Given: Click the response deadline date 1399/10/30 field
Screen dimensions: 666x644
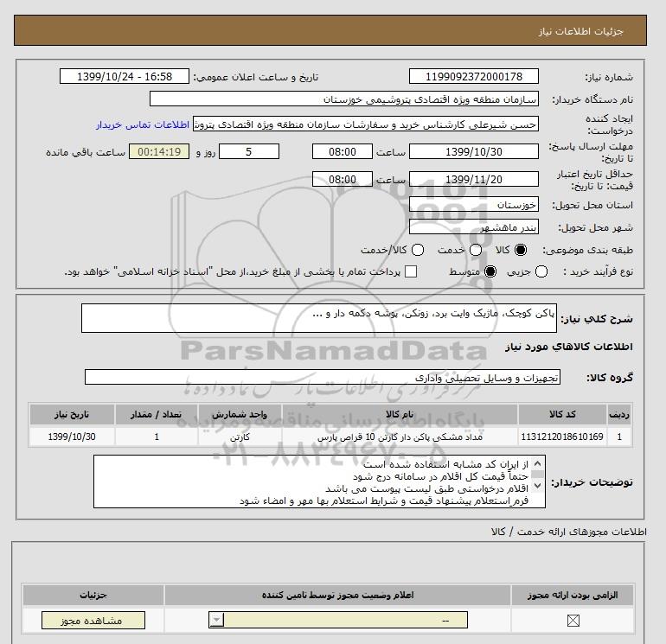Looking at the screenshot, I should point(474,151).
